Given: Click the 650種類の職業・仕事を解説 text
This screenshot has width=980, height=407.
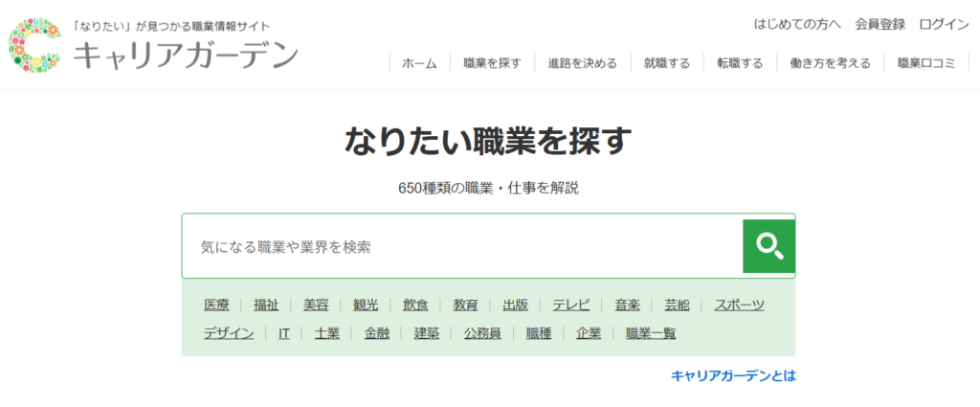Looking at the screenshot, I should [488, 189].
